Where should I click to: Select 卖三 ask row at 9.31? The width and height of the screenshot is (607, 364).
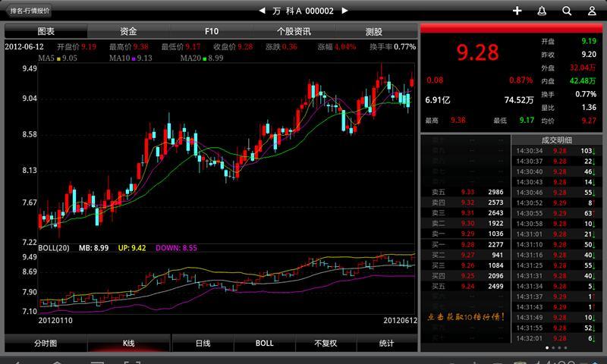click(467, 213)
